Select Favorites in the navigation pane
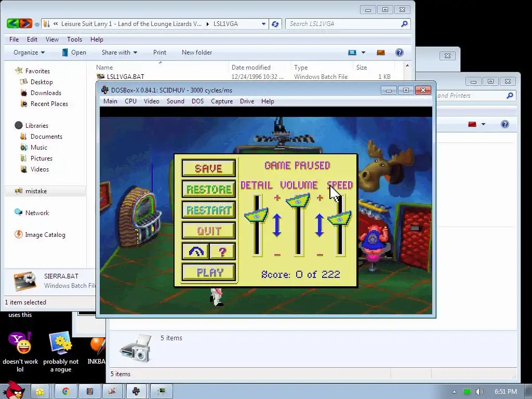 37,71
